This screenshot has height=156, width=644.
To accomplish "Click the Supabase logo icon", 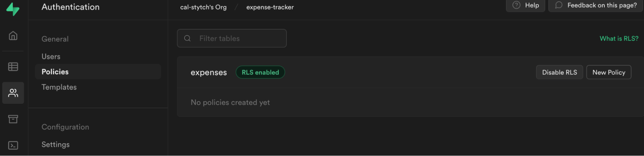I will click(13, 9).
